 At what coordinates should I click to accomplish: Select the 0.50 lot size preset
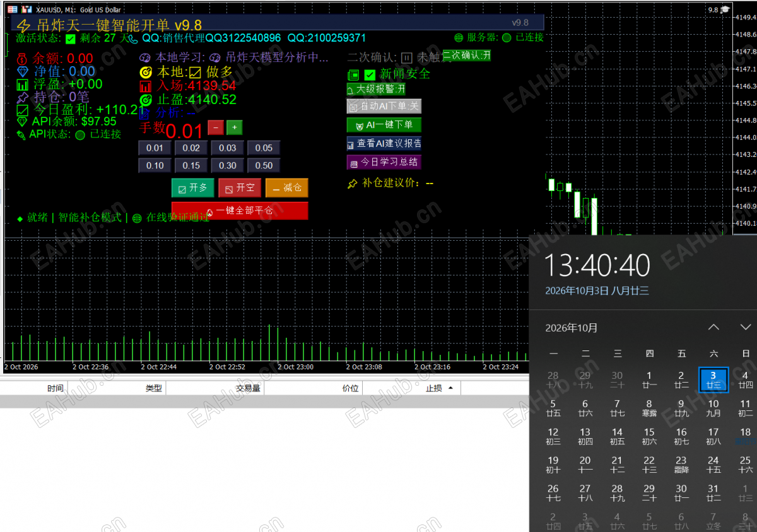pyautogui.click(x=264, y=166)
